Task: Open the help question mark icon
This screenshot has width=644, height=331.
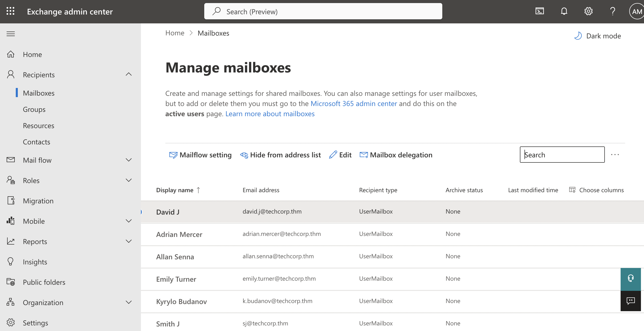Action: [x=612, y=11]
